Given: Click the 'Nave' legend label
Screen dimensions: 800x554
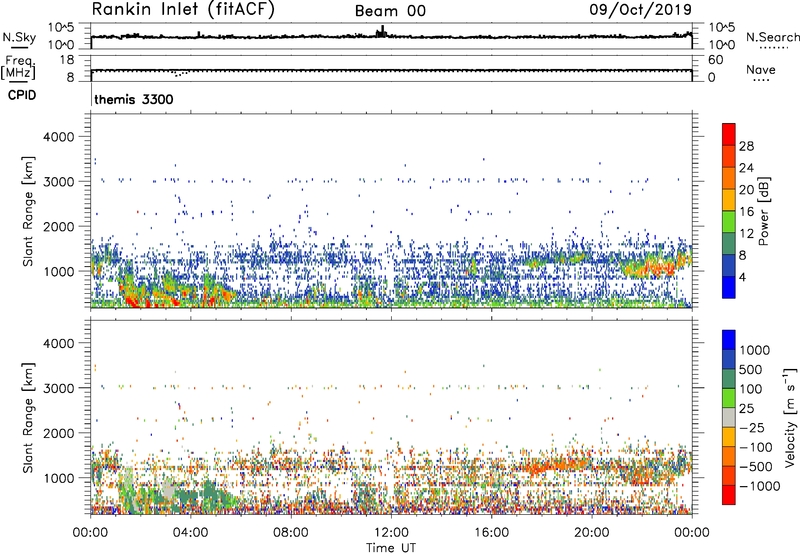Looking at the screenshot, I should coord(761,70).
